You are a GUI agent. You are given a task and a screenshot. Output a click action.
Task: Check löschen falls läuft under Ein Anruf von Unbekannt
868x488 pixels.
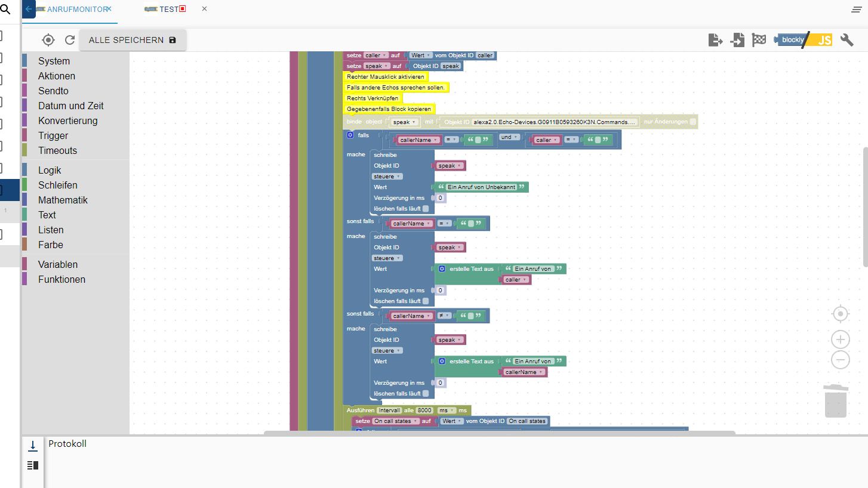pyautogui.click(x=426, y=209)
